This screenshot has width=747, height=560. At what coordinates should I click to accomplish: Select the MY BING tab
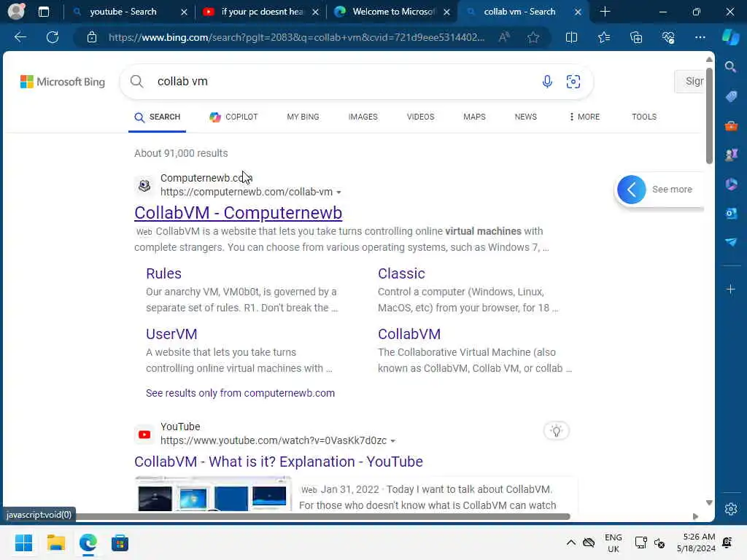point(303,117)
